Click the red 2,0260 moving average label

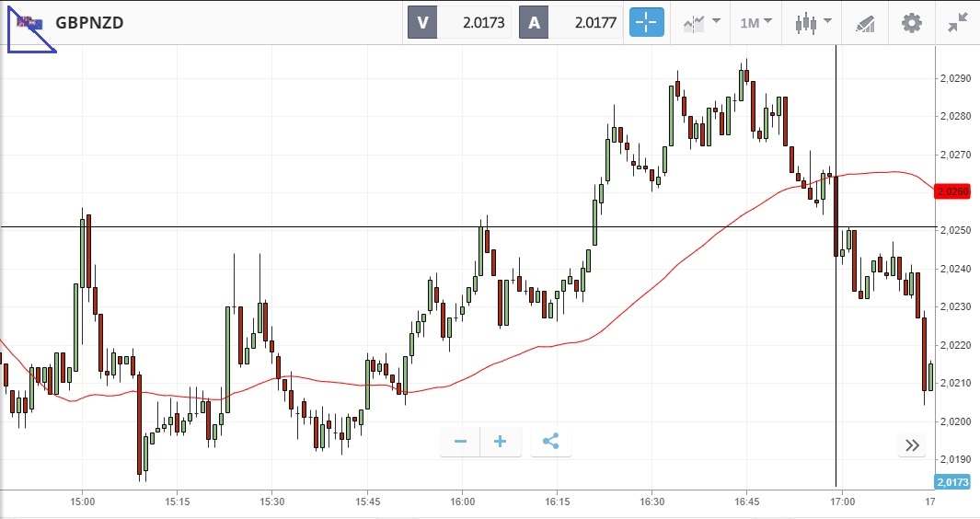click(951, 191)
